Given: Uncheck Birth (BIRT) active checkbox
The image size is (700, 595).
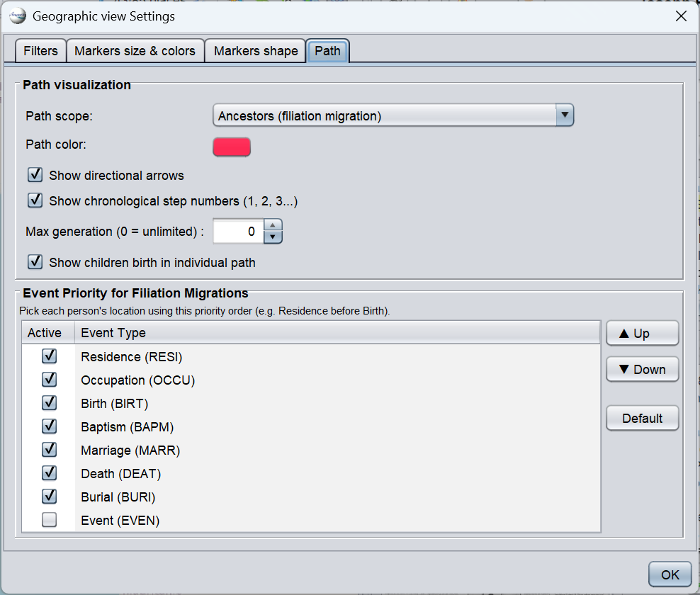Looking at the screenshot, I should click(x=49, y=403).
